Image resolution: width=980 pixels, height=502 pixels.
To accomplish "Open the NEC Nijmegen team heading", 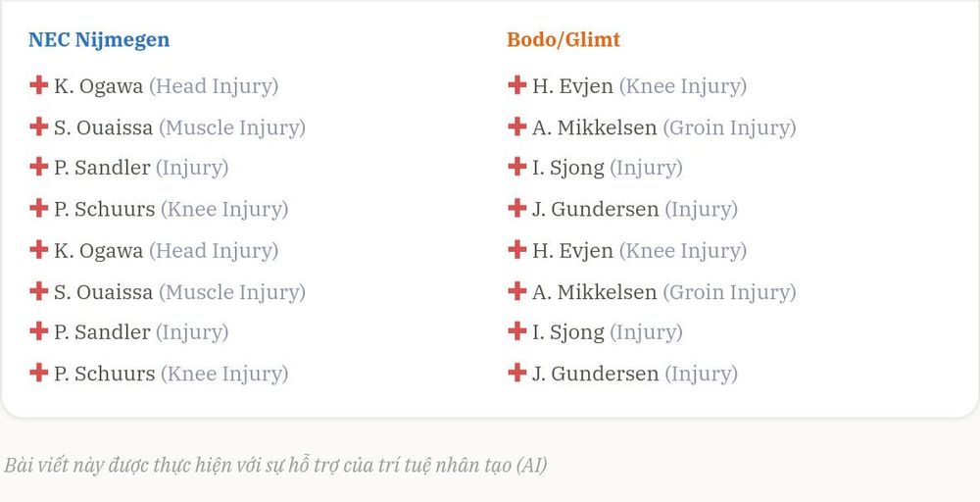I will (99, 39).
